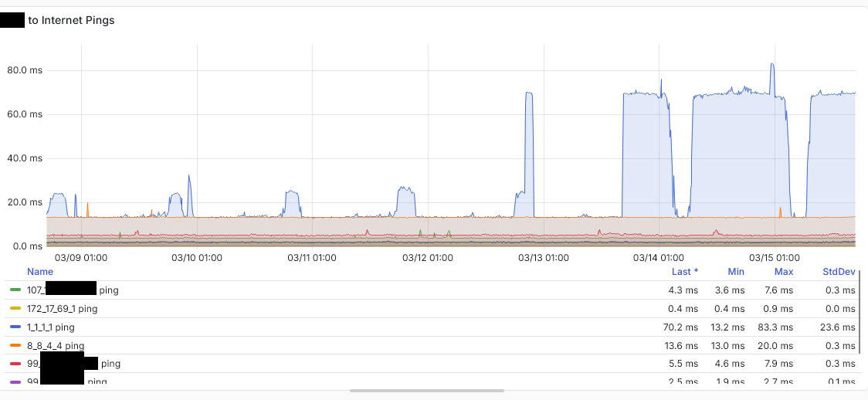This screenshot has width=868, height=400.
Task: Select the 0.0 ms StdDev value in the legend
Action: pos(840,309)
